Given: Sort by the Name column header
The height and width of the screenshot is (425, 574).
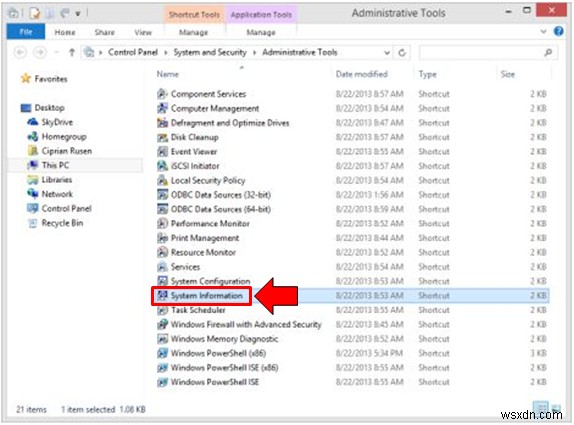Looking at the screenshot, I should click(x=168, y=74).
